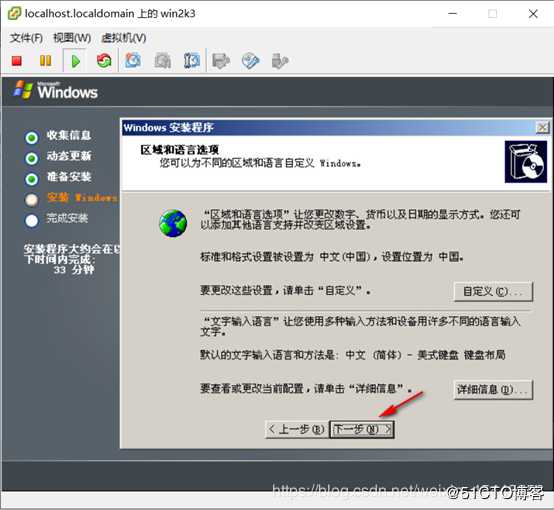The width and height of the screenshot is (554, 510).
Task: Open the snapshot manager icon
Action: (191, 61)
